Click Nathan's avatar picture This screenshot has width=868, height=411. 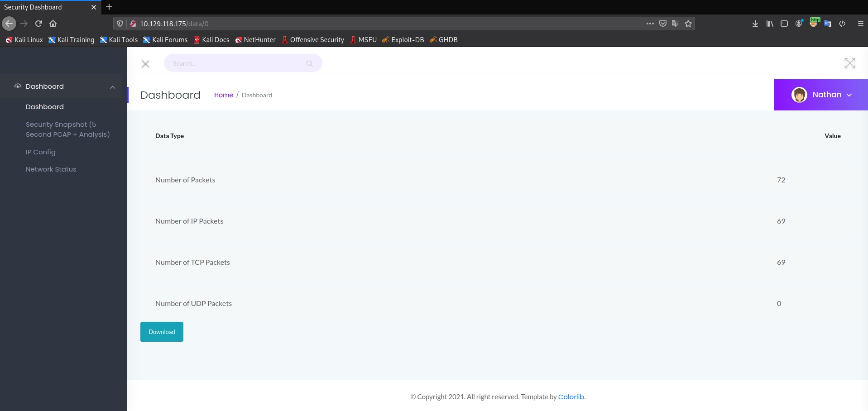tap(799, 95)
